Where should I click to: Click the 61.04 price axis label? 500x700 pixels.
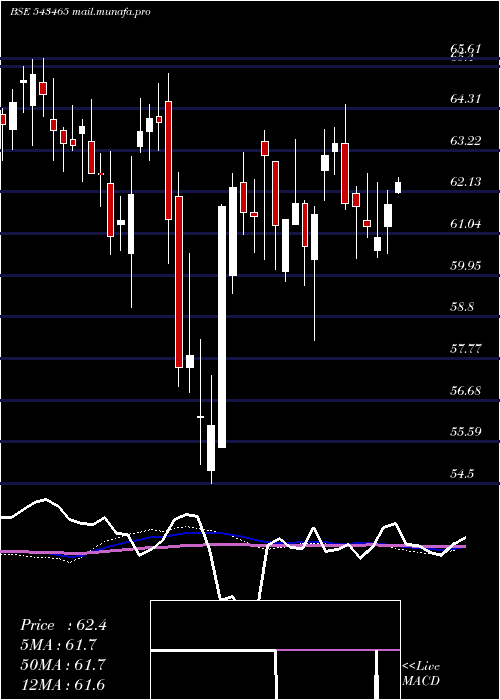[466, 224]
